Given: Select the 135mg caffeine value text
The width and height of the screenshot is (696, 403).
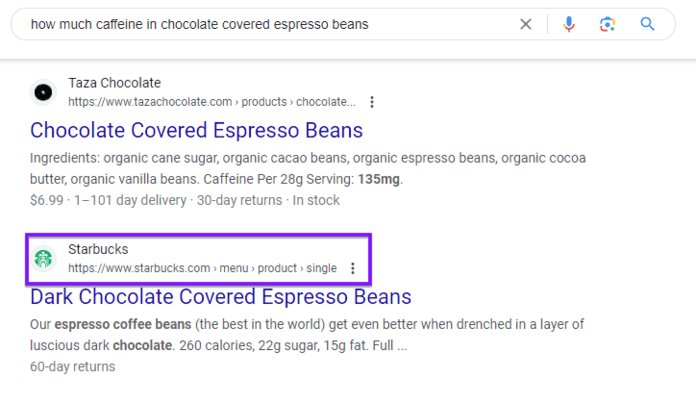Looking at the screenshot, I should tap(379, 179).
